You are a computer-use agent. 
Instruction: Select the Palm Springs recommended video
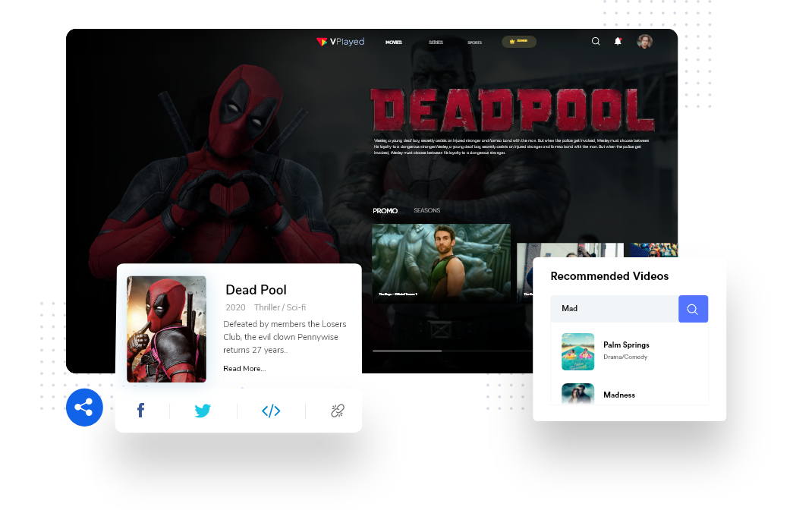(630, 352)
